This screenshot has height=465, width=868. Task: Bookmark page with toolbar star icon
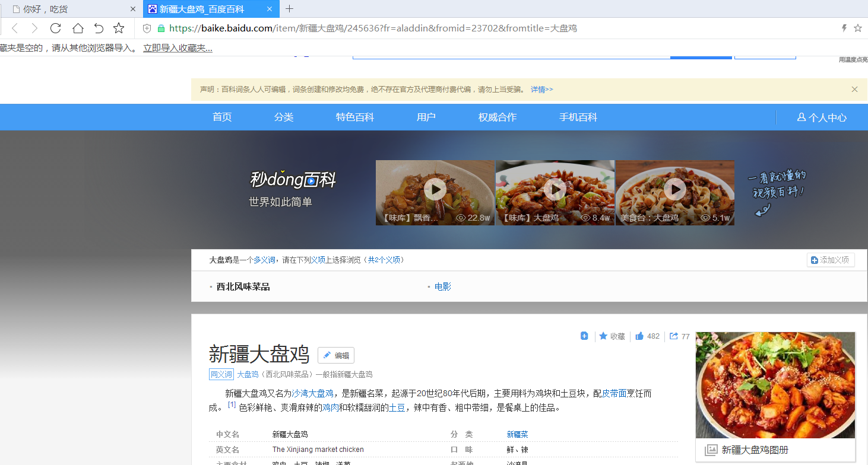coord(119,28)
